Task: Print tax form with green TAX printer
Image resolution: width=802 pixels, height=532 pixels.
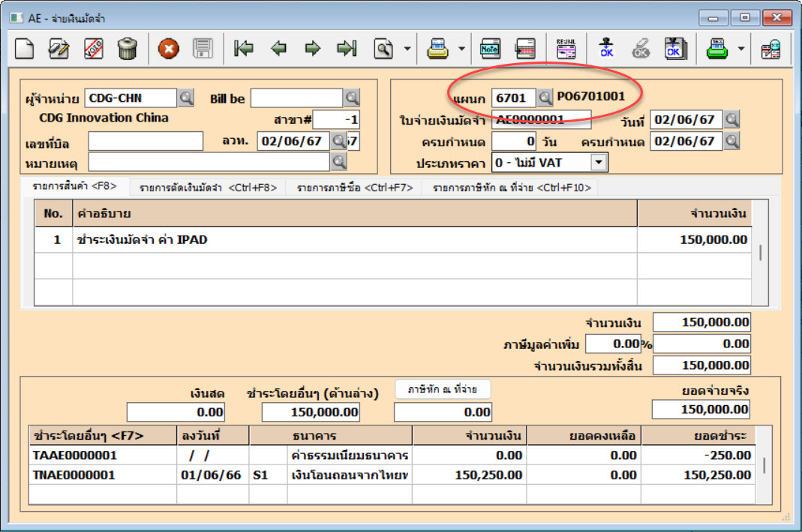Action: (717, 49)
